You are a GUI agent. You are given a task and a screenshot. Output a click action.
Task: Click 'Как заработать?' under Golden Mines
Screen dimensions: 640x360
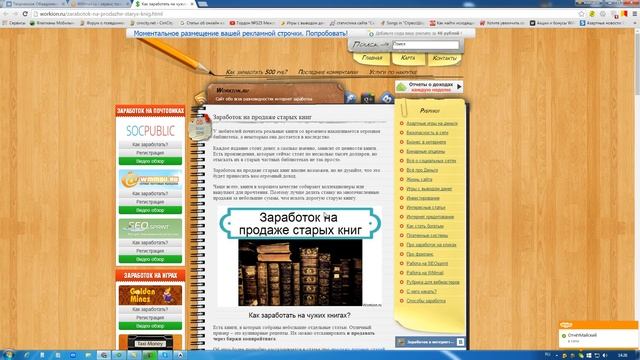(150, 309)
